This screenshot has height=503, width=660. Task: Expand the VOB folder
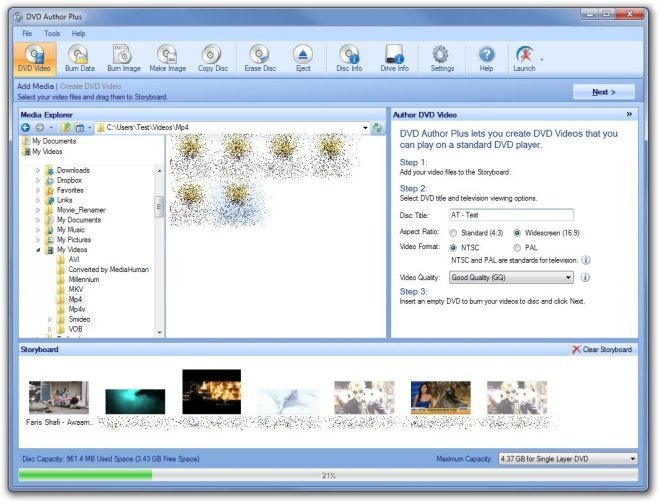(50, 329)
